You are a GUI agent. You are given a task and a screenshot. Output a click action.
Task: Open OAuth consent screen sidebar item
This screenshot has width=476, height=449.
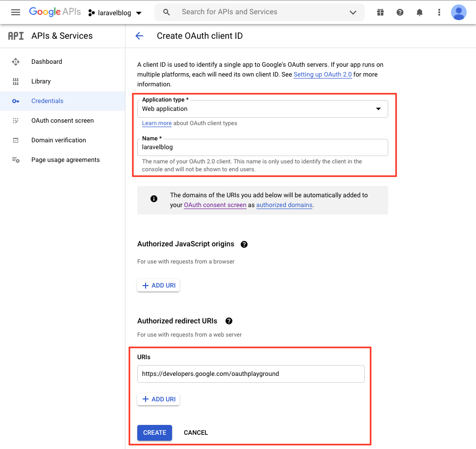pyautogui.click(x=63, y=121)
